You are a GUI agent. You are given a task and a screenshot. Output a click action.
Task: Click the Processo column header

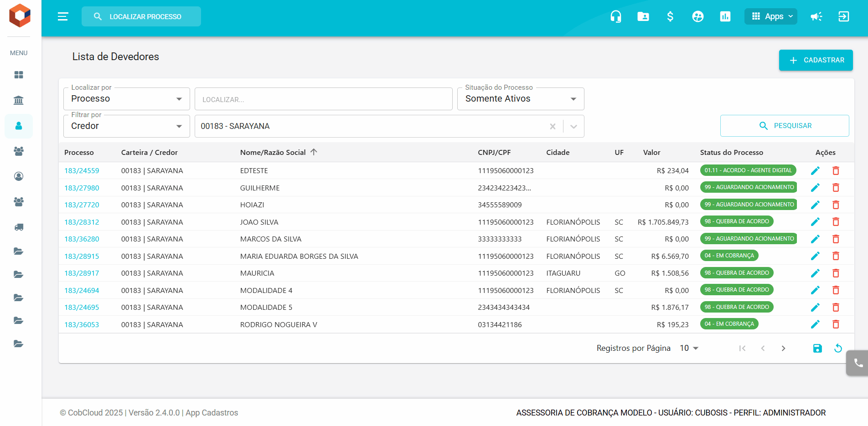pyautogui.click(x=79, y=152)
